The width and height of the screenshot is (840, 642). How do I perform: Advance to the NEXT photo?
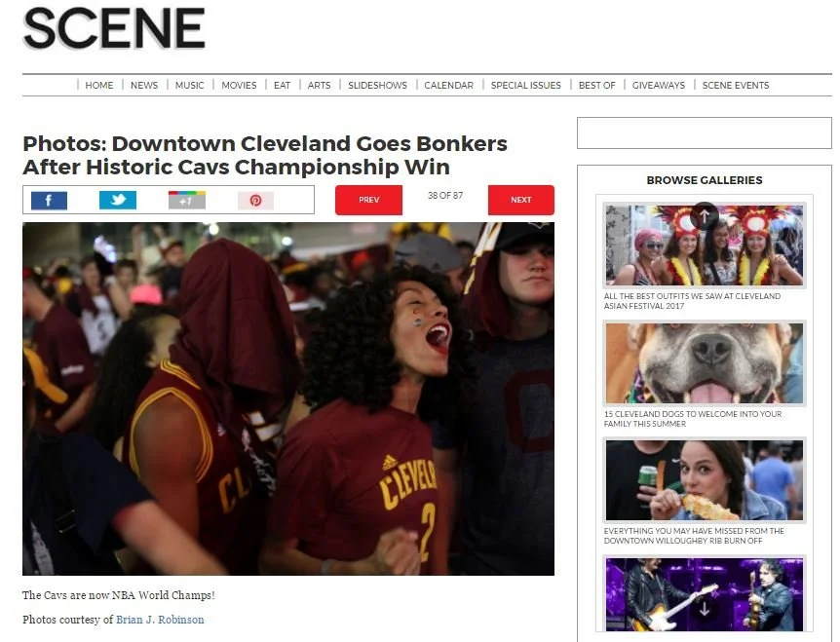pos(520,200)
